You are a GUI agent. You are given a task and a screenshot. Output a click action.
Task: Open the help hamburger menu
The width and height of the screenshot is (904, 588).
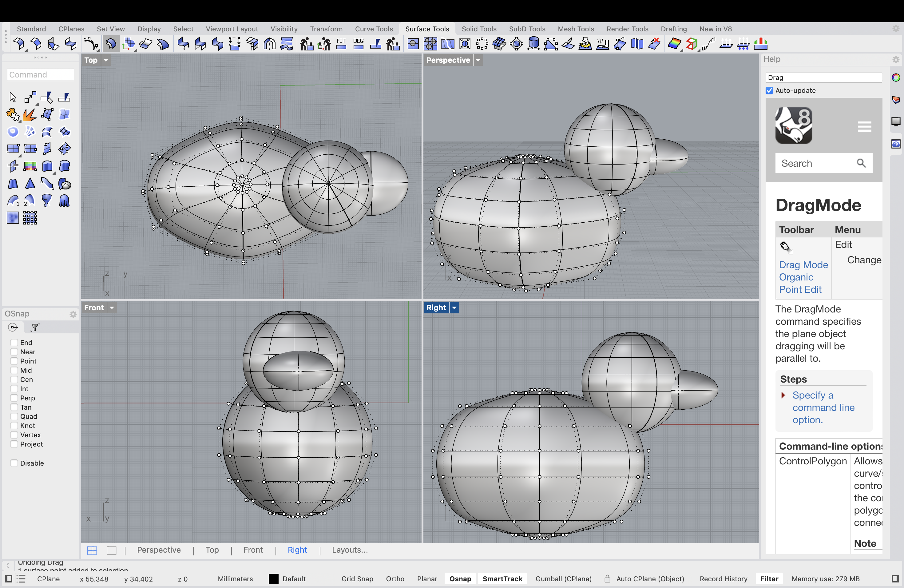(865, 126)
